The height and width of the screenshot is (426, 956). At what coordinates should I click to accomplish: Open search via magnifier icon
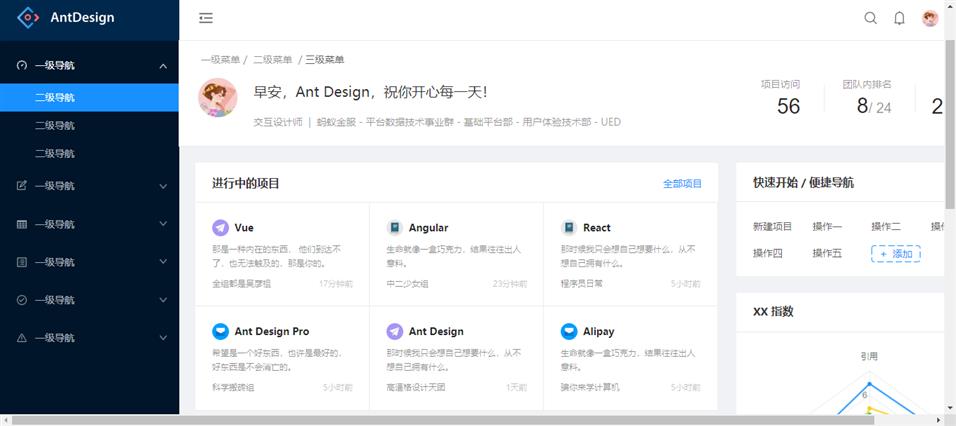[x=871, y=18]
